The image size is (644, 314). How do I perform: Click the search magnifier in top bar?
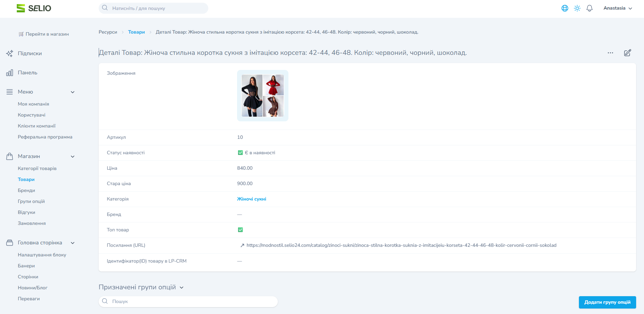105,8
